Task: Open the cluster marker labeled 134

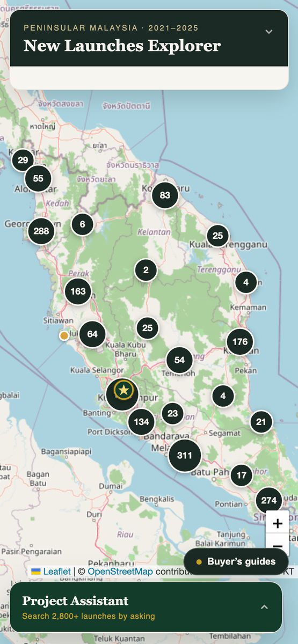Action: coord(141,421)
